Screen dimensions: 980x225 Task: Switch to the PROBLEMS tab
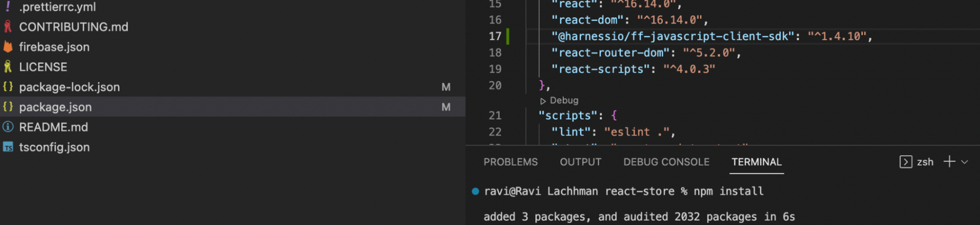tap(510, 162)
